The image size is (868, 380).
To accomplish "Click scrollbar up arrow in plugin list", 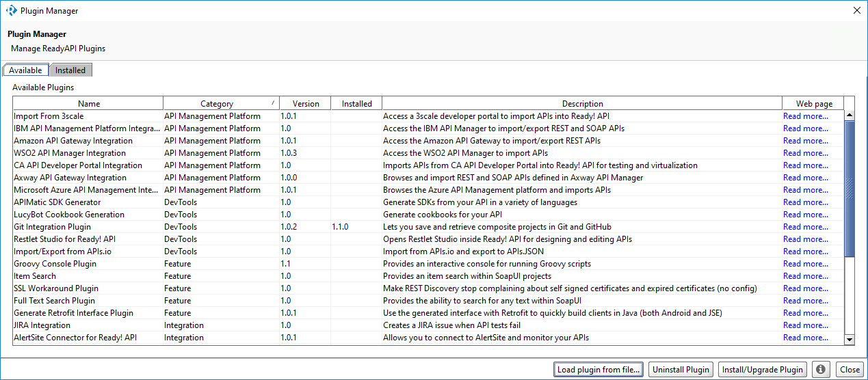I will tap(850, 115).
